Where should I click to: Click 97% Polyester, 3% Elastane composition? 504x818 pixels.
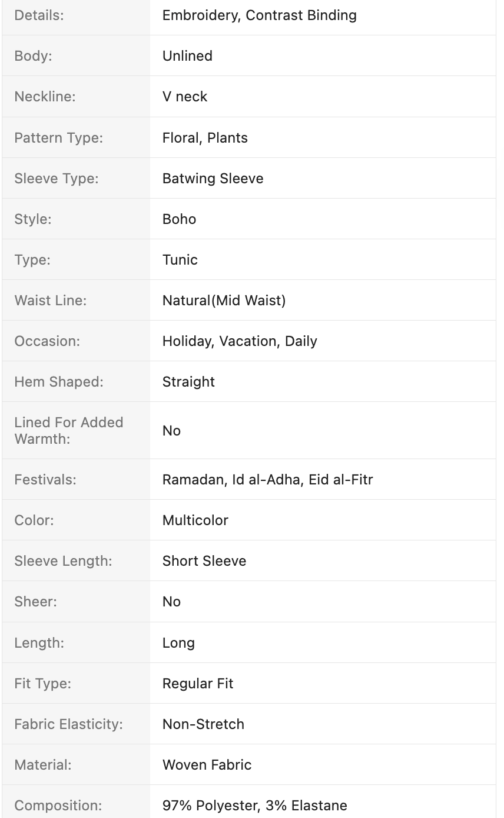(254, 806)
